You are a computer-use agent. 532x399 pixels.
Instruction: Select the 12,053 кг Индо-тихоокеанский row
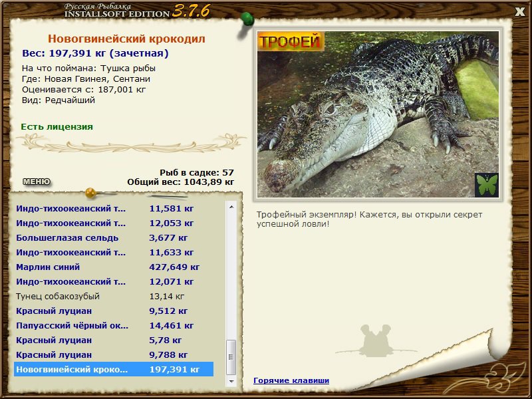click(114, 223)
